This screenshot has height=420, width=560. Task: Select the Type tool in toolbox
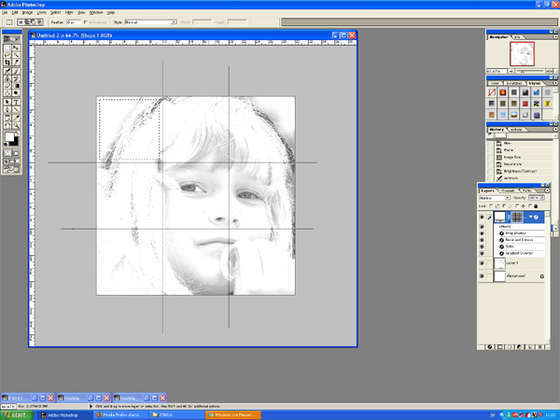16,102
